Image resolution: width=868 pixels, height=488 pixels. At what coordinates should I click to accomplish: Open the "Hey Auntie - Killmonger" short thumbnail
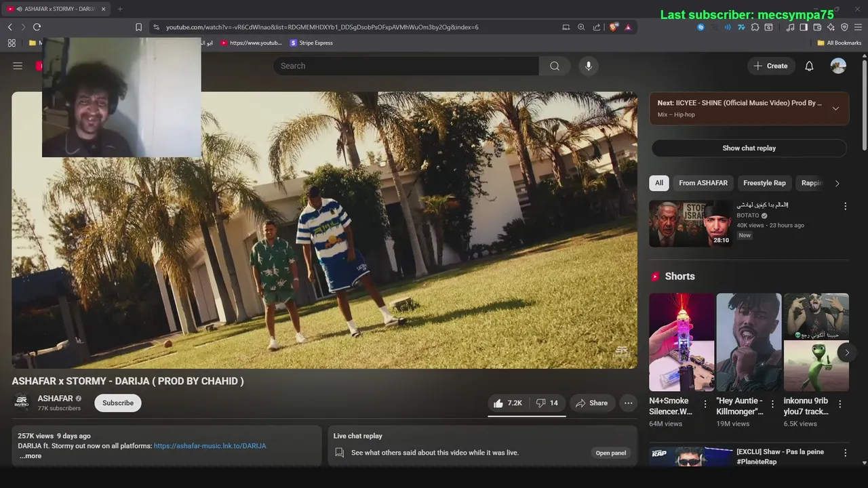click(x=749, y=342)
